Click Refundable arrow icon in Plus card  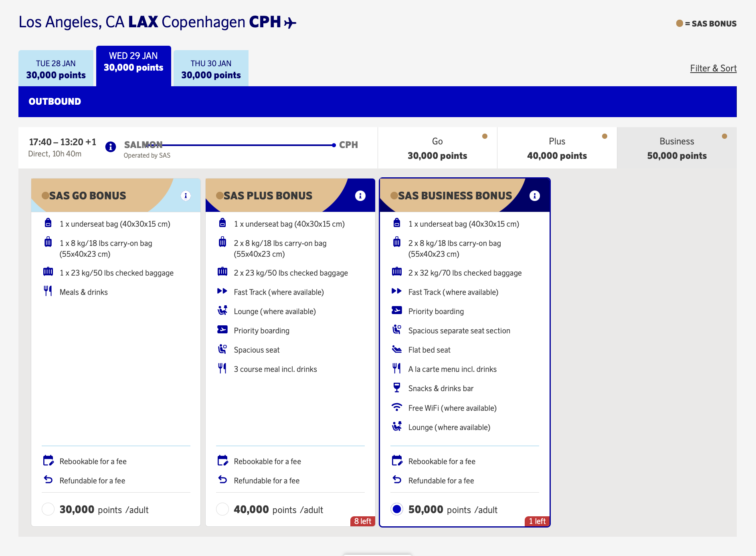click(x=222, y=479)
